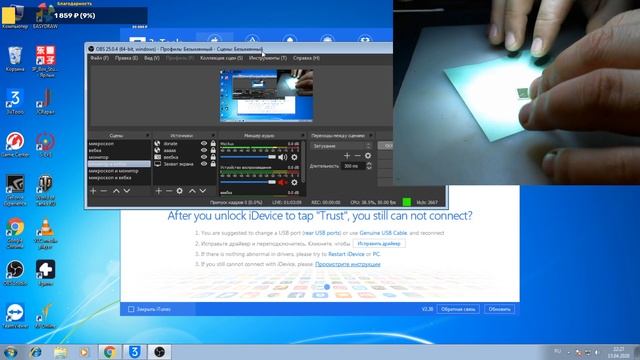Screen dimensions: 640x360
Task: Add a new scene with the Scenes plus icon
Action: 93,191
